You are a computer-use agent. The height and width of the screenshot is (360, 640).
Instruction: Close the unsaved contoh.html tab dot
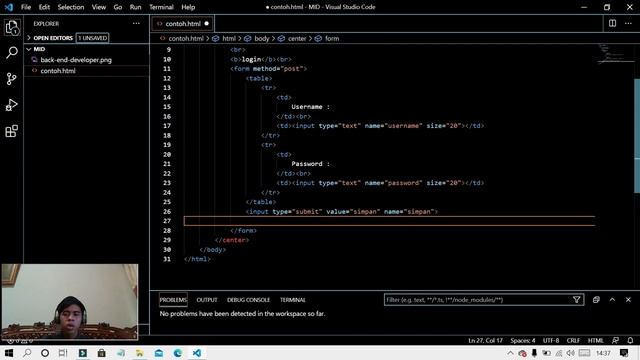coord(207,24)
